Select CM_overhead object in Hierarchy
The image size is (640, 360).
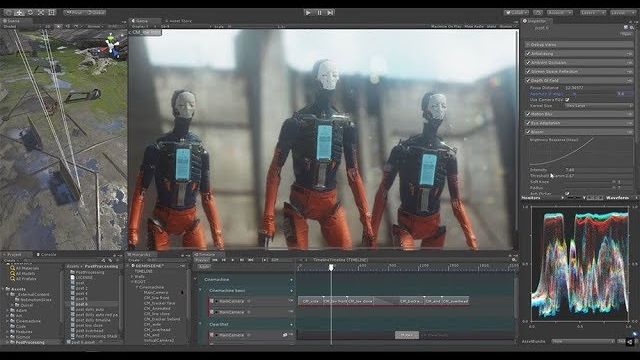(156, 329)
